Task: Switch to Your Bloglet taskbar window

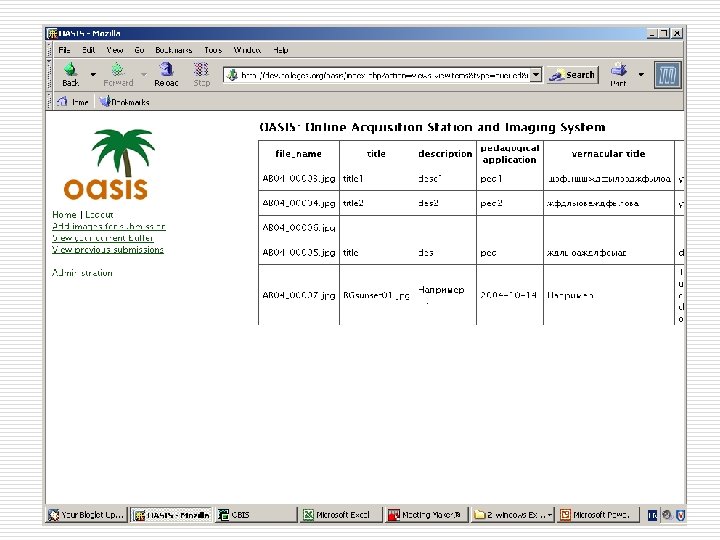Action: (x=86, y=515)
